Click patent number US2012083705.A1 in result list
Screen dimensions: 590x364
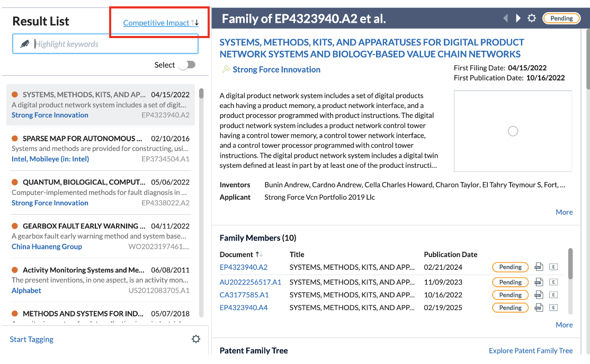coord(159,290)
